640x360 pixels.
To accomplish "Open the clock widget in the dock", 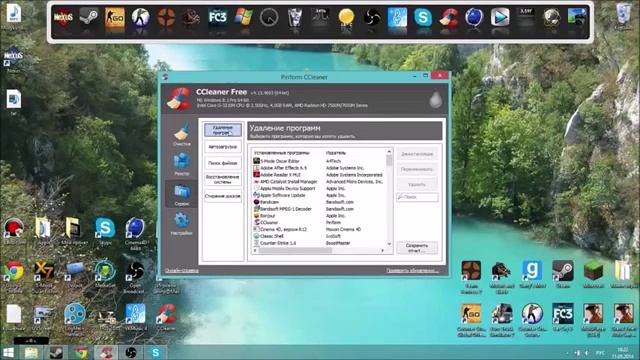I will (x=269, y=18).
